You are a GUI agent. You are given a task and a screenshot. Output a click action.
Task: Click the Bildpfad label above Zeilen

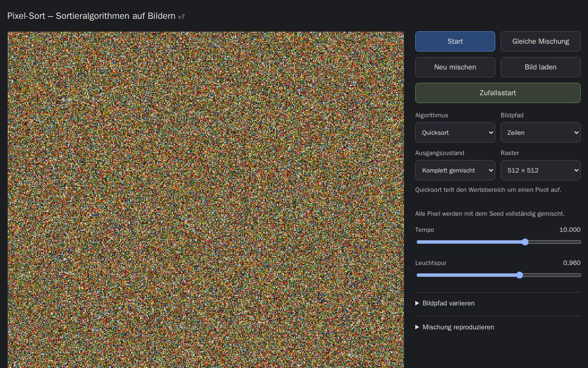point(512,115)
